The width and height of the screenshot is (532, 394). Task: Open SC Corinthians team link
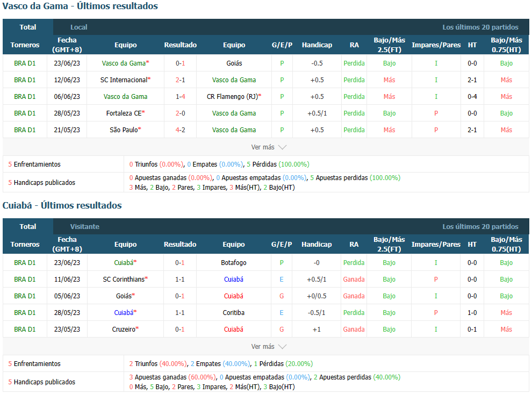[x=124, y=280]
